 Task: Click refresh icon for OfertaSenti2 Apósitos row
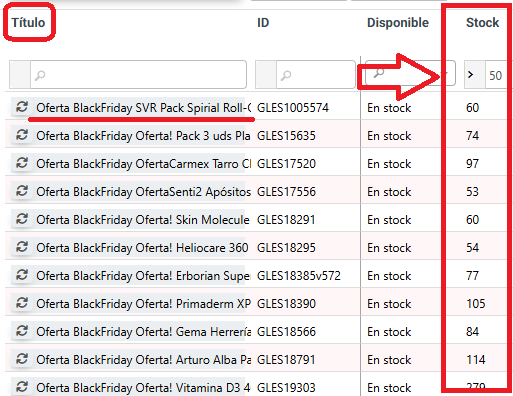pos(22,191)
